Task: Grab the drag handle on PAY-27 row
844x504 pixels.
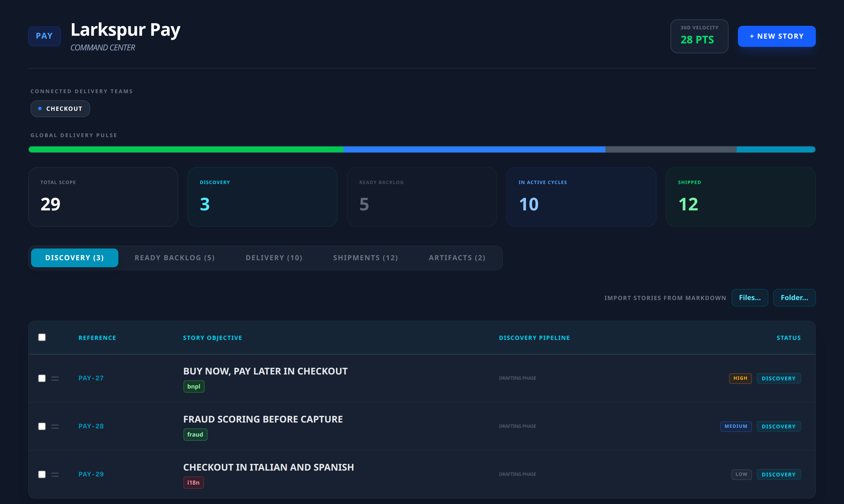Action: pos(55,378)
